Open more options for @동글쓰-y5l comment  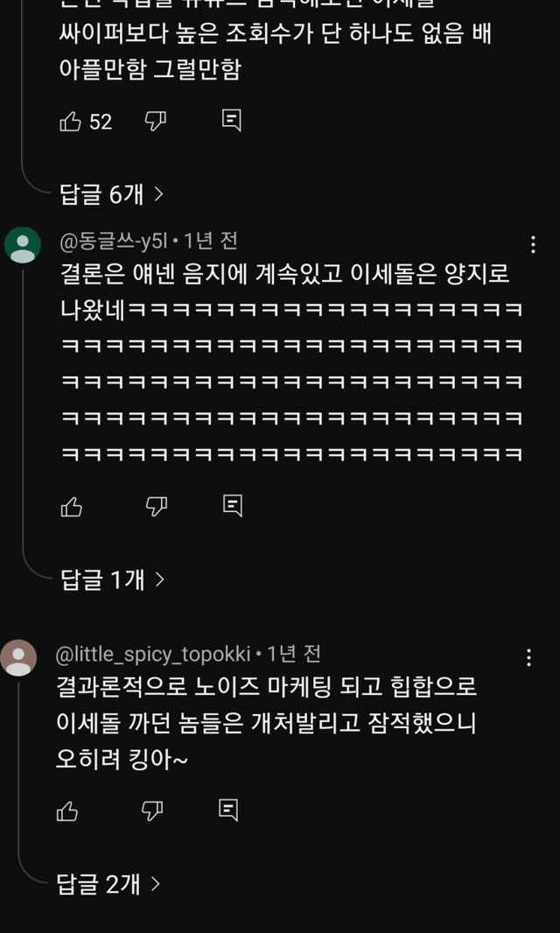click(533, 244)
